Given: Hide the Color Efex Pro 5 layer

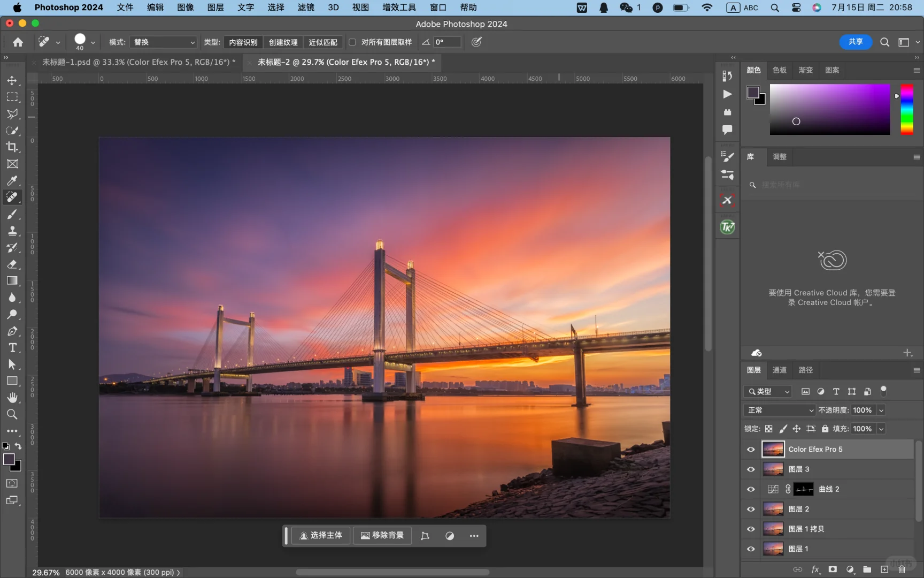Looking at the screenshot, I should [751, 450].
